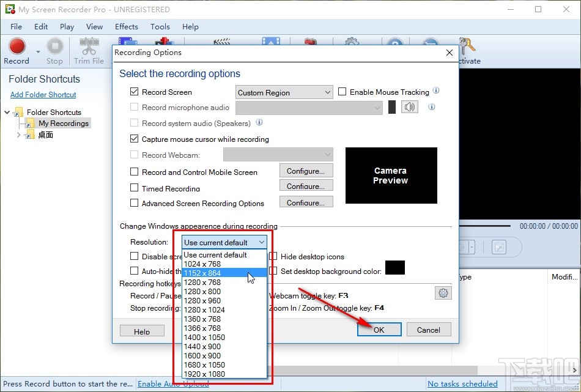Viewport: 581px width, 392px height.
Task: Uncheck the Record Screen checkbox
Action: [x=135, y=92]
